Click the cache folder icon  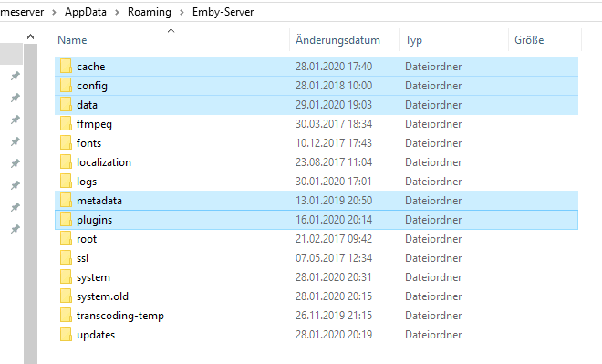[x=66, y=66]
